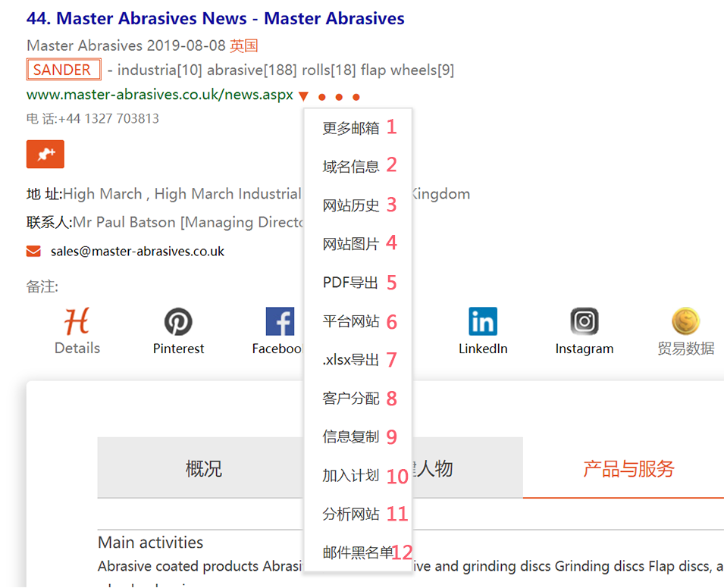Click the address text High March

coord(102,194)
